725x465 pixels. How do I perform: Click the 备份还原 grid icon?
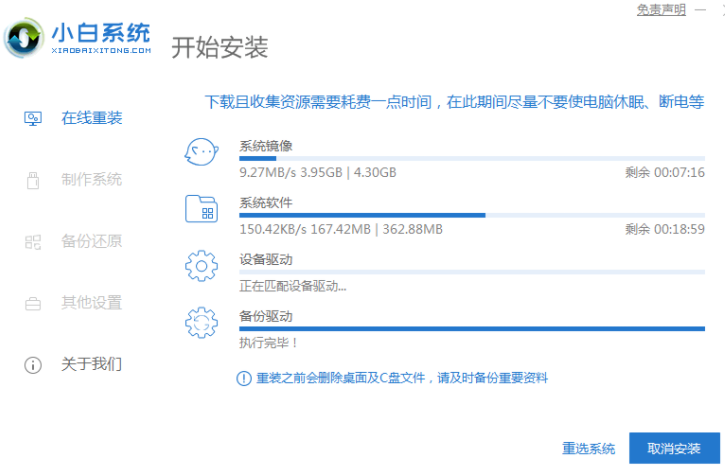33,241
